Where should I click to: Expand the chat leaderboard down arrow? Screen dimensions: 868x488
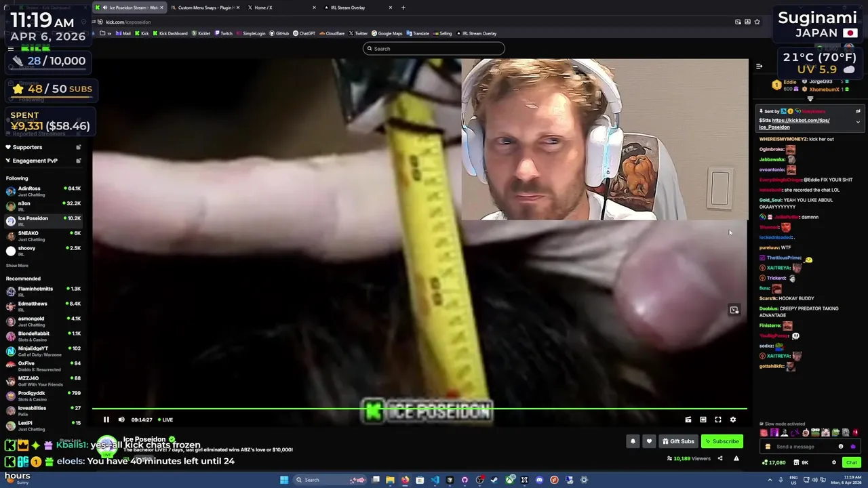tap(810, 99)
